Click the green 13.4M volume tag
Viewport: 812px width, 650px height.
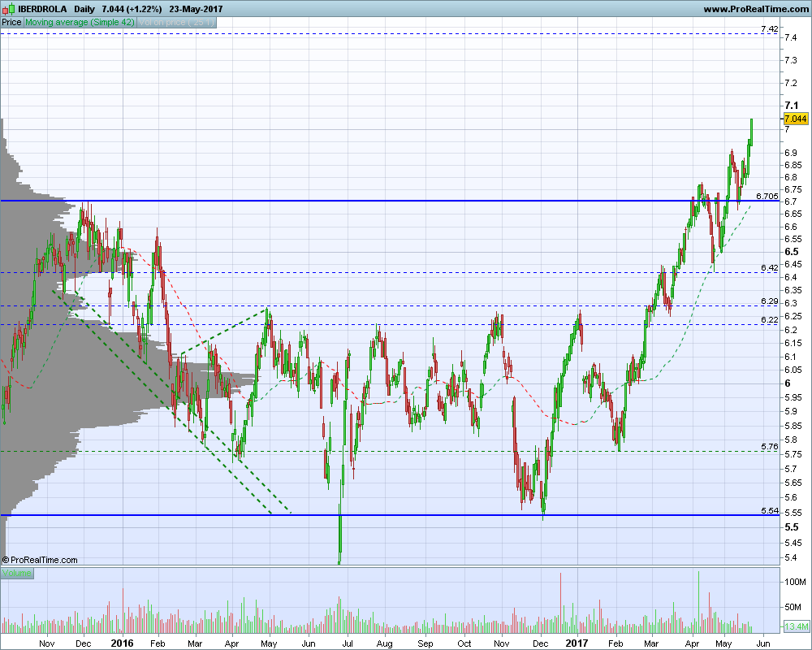796,626
